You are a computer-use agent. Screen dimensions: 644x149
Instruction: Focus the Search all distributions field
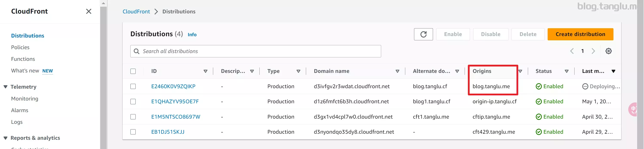(x=256, y=51)
